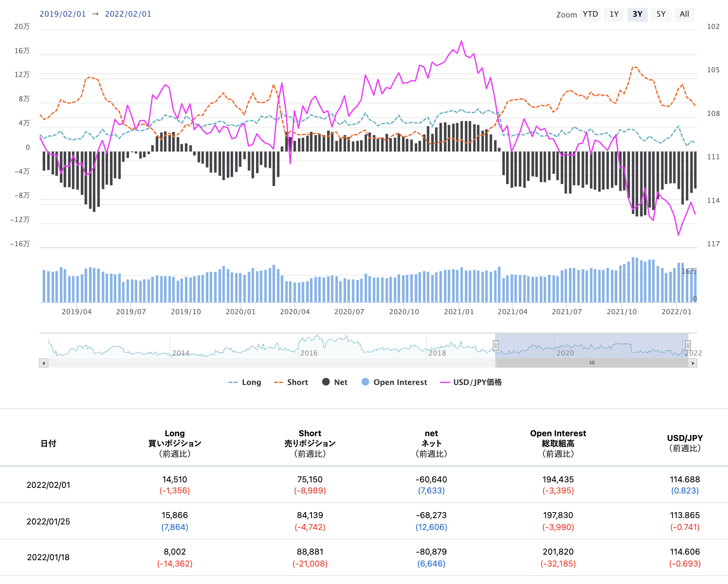Click the net ネット column header
Image resolution: width=728 pixels, height=584 pixels.
(431, 443)
